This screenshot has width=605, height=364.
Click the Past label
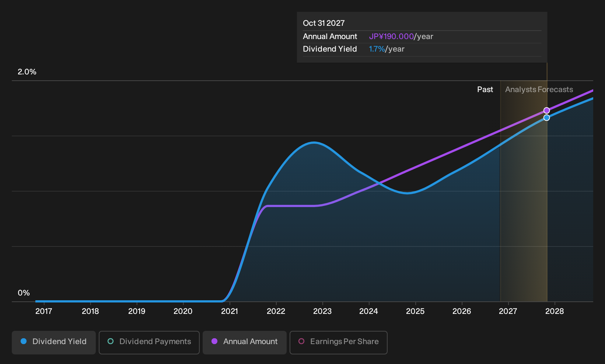tap(485, 90)
